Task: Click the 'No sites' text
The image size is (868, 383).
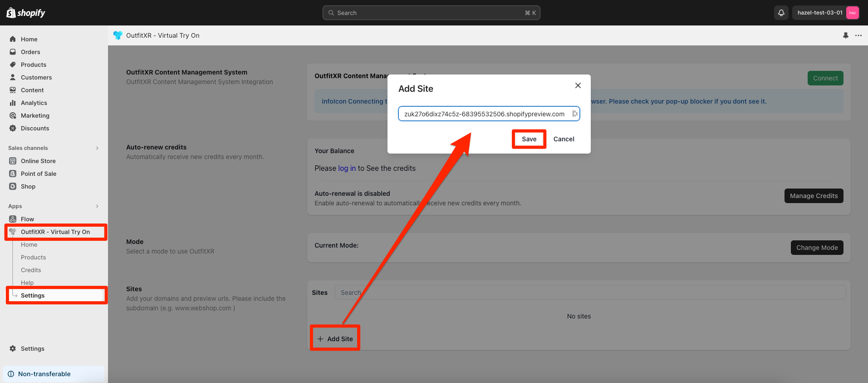Action: (x=579, y=316)
